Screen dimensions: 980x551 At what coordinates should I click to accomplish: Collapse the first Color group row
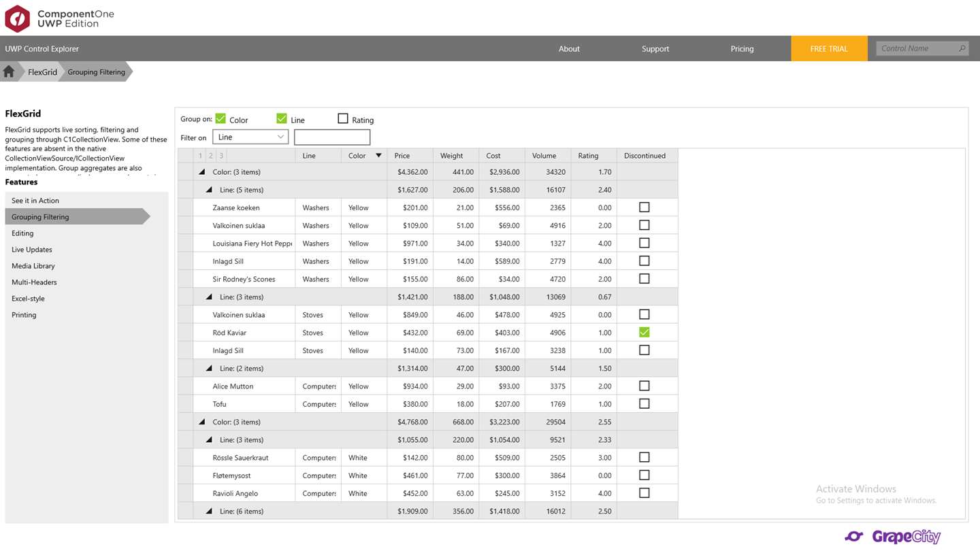202,172
